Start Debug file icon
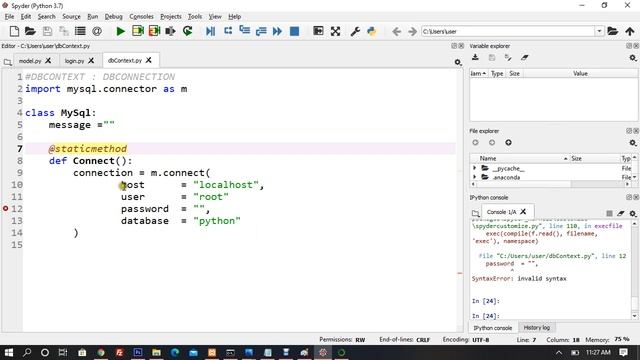This screenshot has height=360, width=640. click(x=211, y=31)
